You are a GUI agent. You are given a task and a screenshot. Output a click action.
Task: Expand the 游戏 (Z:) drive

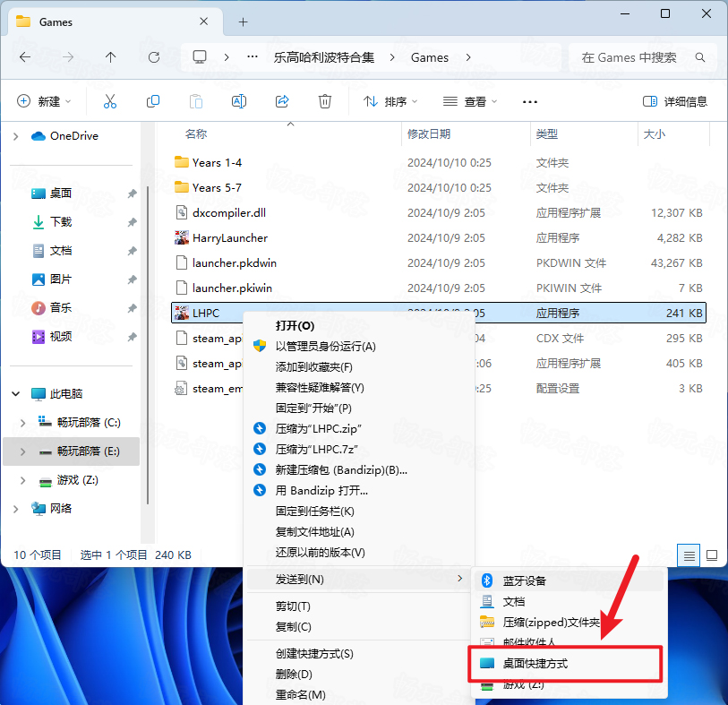click(22, 480)
